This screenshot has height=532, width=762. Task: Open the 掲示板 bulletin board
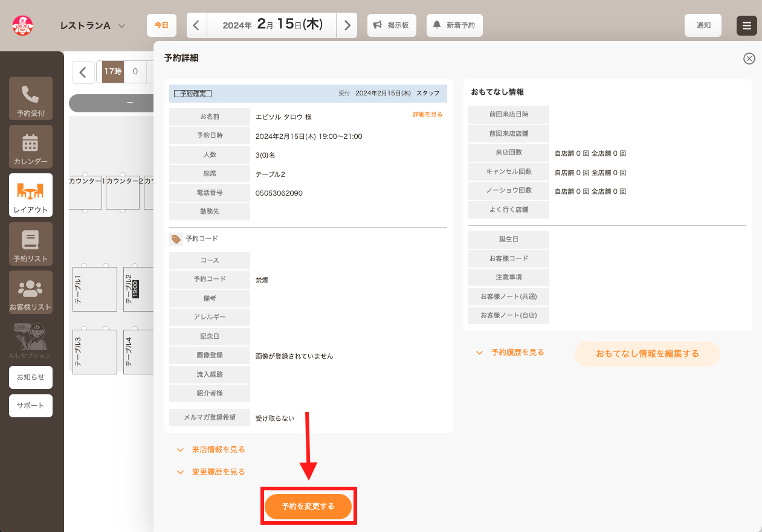point(392,25)
